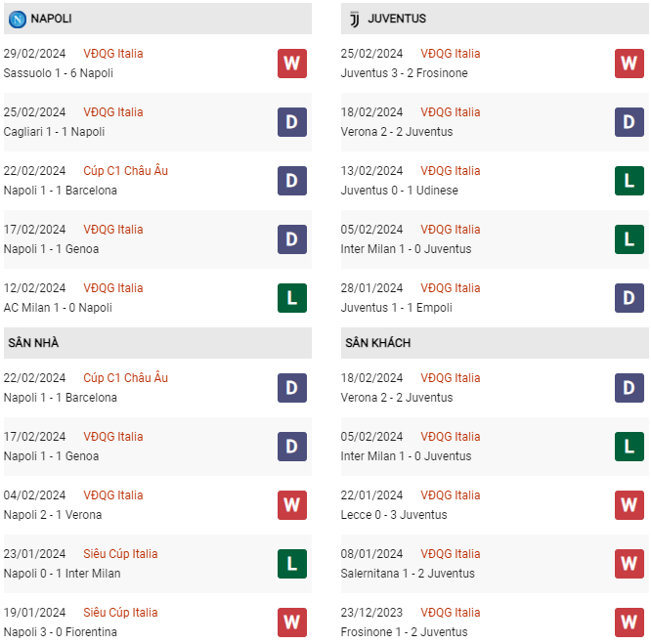Image resolution: width=651 pixels, height=644 pixels.
Task: Click the Juventus club logo icon
Action: pyautogui.click(x=354, y=19)
